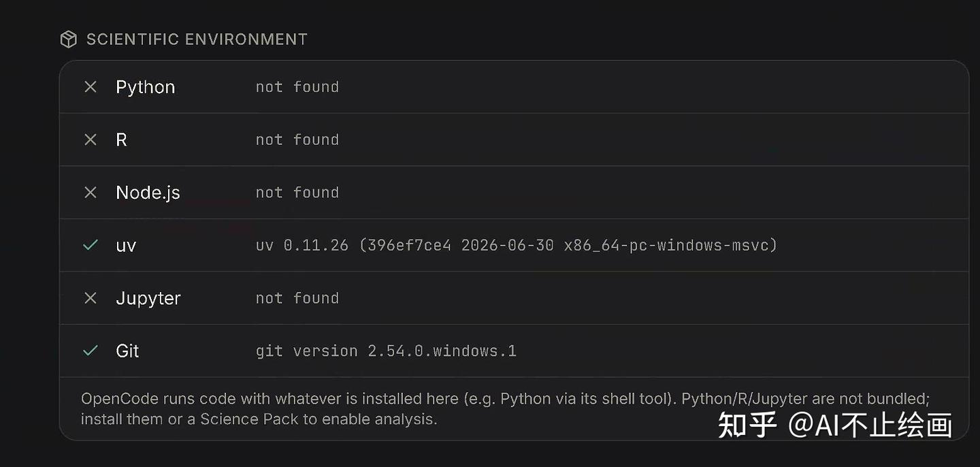Click the OpenCode runs code footer note
The height and width of the screenshot is (467, 980).
click(505, 409)
